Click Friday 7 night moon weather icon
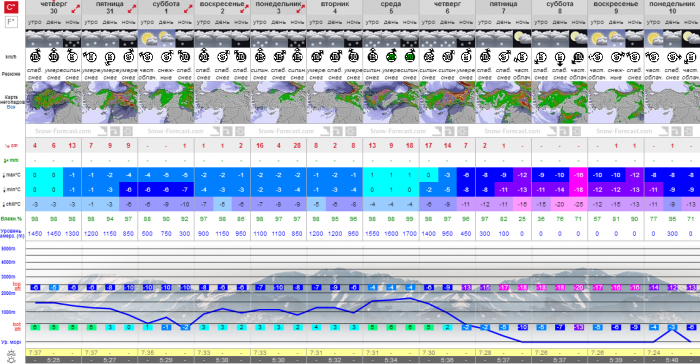Viewport: 700px width, 364px height. click(522, 39)
